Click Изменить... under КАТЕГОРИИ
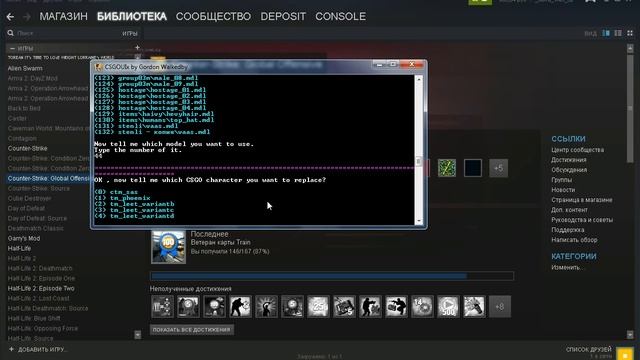 (x=568, y=268)
